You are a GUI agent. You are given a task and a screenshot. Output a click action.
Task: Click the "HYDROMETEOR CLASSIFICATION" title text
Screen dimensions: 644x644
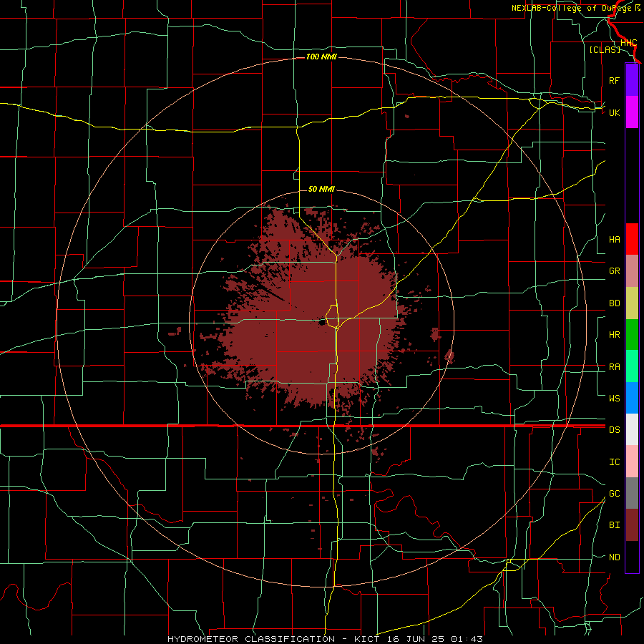coord(251,639)
